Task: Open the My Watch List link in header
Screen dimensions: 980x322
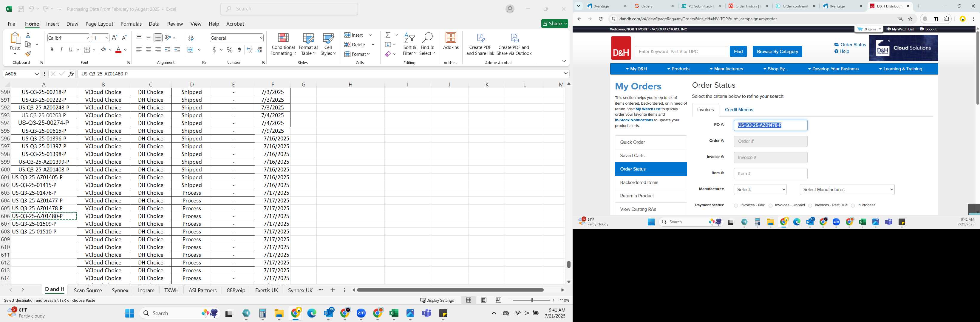Action: [x=900, y=29]
